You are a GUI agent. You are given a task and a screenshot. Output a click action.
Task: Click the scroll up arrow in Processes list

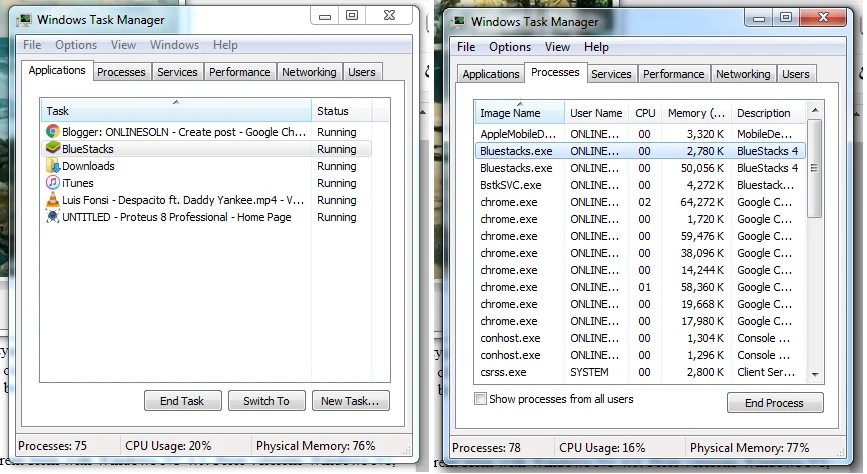click(x=815, y=110)
